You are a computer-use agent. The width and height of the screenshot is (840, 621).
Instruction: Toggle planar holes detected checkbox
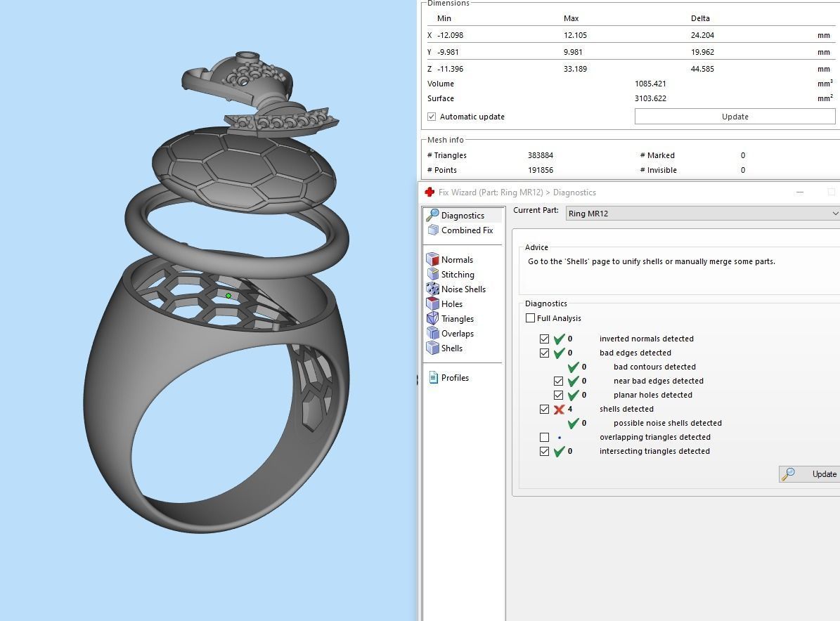558,395
